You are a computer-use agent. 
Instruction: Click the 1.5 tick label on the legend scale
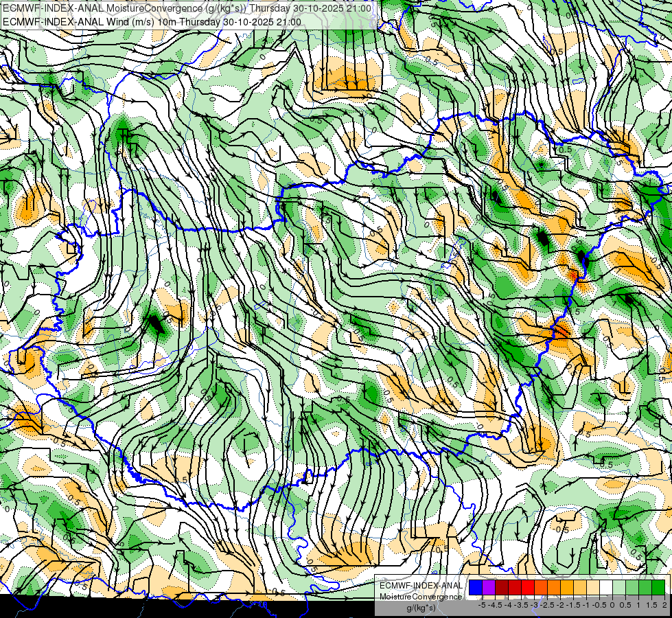tap(651, 605)
